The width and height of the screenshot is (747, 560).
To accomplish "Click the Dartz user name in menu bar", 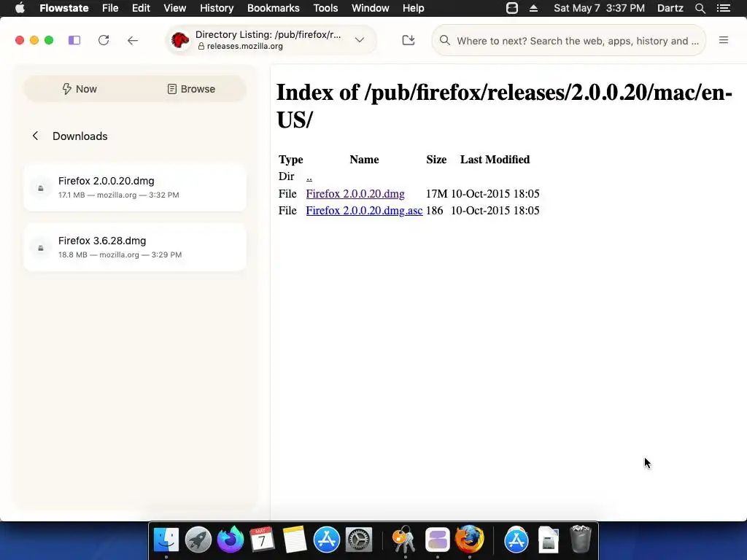I will pos(670,8).
